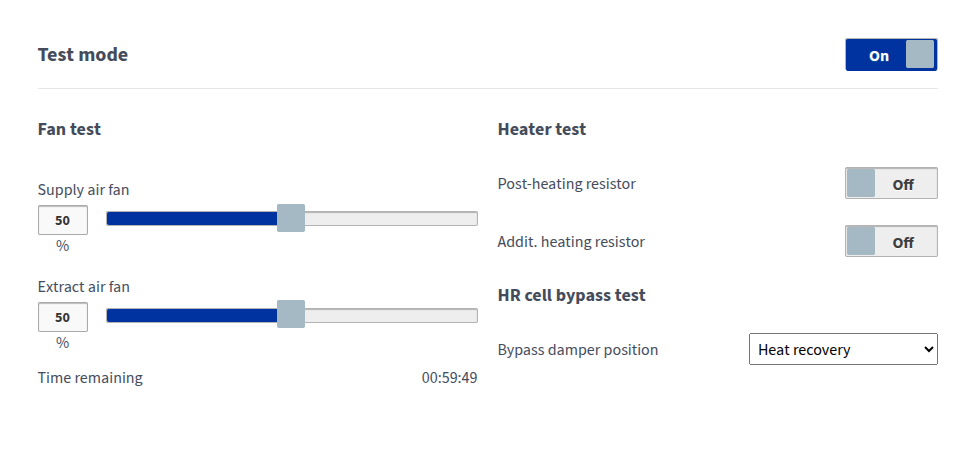Click the Extract air fan slider handle
The height and width of the screenshot is (450, 978).
[291, 315]
